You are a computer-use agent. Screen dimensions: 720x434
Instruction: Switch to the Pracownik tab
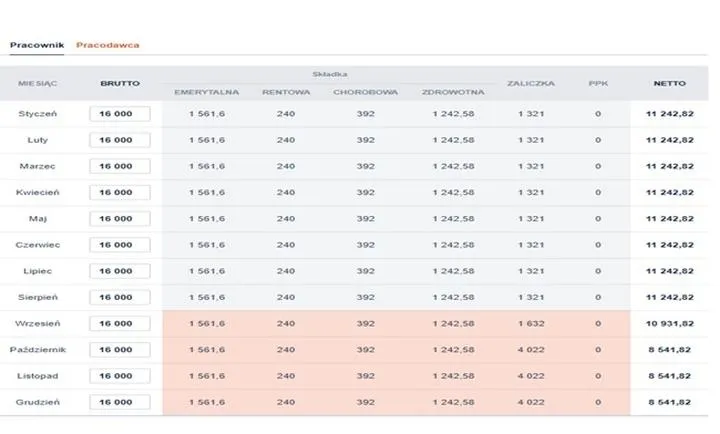tap(37, 45)
